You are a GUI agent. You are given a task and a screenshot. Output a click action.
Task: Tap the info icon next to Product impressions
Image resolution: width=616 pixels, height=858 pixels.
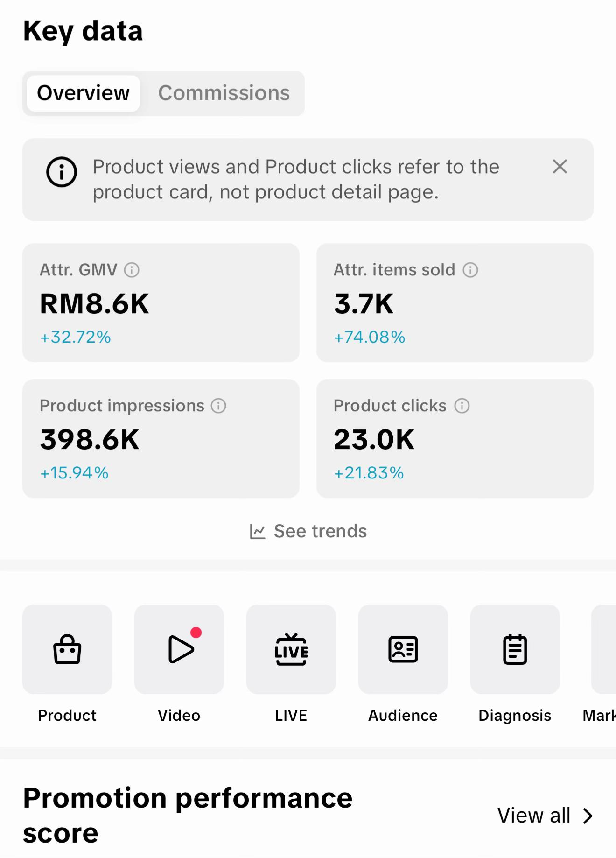[x=218, y=406]
